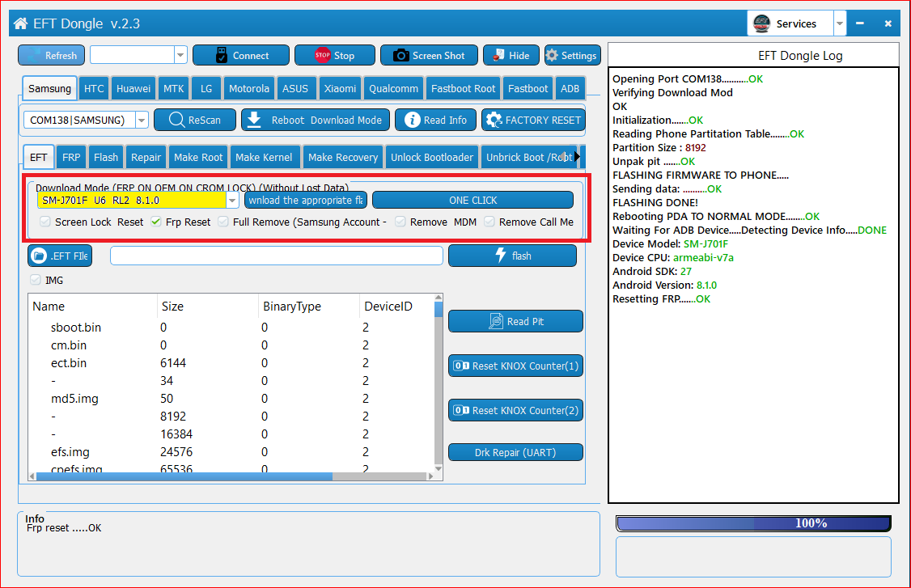Open the ASUS tab
This screenshot has width=911, height=588.
[x=295, y=88]
